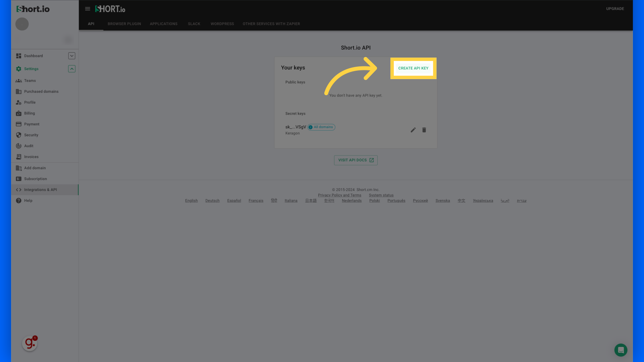Open Security settings text

point(31,135)
